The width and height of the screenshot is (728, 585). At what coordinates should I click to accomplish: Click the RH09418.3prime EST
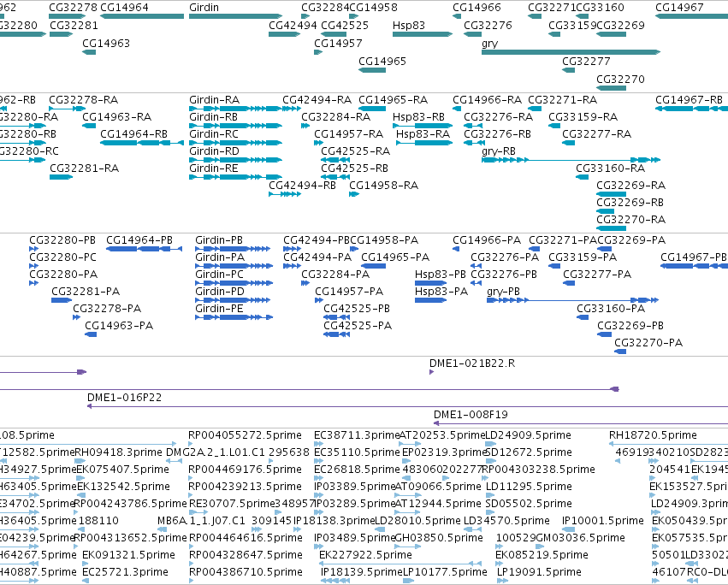pyautogui.click(x=119, y=452)
